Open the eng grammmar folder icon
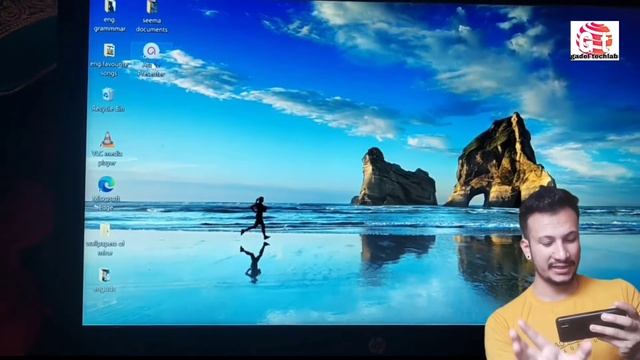This screenshot has width=640, height=360. [110, 7]
